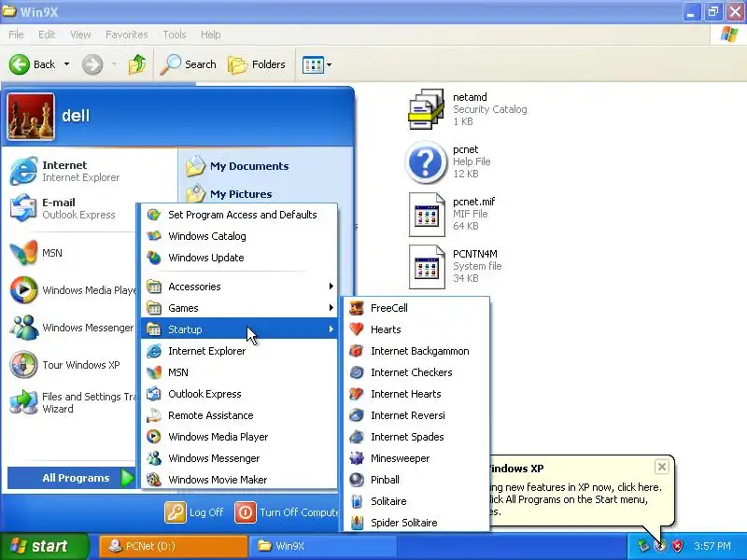Select Set Program Access and Defaults
Screen dimensions: 747x560
pyautogui.click(x=239, y=215)
